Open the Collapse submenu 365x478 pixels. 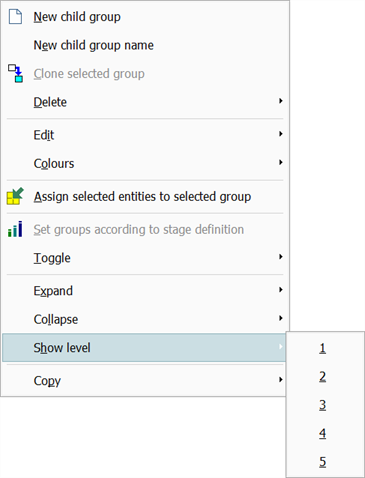coord(144,319)
